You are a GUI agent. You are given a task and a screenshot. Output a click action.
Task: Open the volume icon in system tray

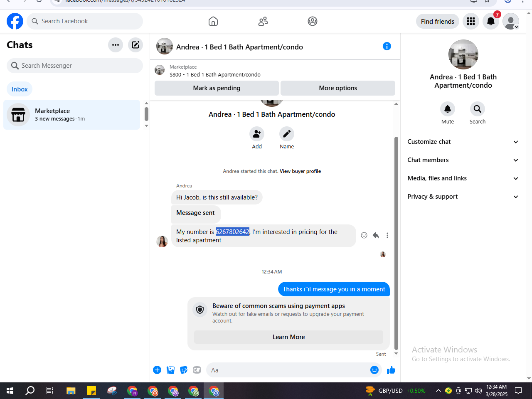[x=478, y=391]
